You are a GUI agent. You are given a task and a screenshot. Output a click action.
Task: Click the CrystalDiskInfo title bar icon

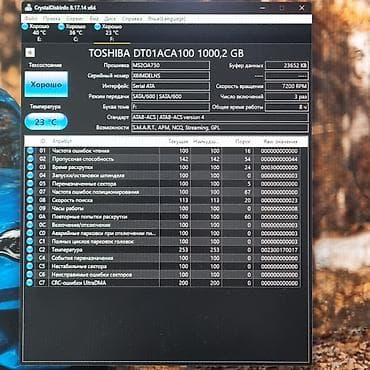[29, 7]
